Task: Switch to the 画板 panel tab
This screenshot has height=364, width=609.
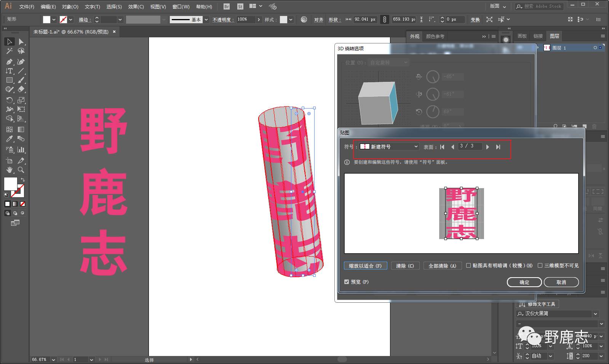Action: (522, 36)
